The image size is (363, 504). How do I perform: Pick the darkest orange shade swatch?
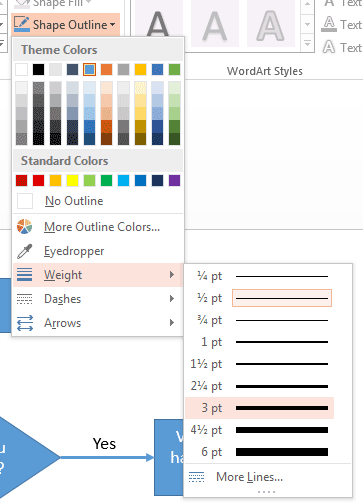106,139
